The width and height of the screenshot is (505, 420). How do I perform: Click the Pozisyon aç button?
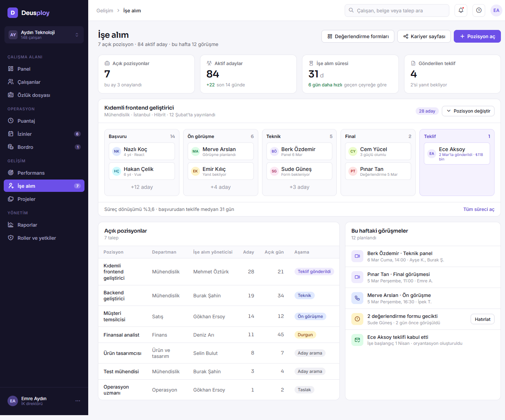click(x=477, y=36)
